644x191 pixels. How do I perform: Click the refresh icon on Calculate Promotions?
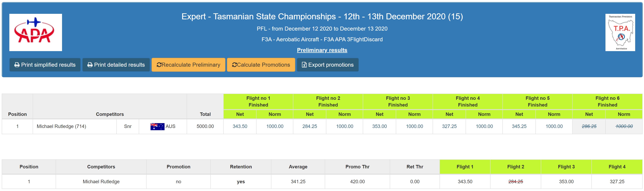coord(234,65)
